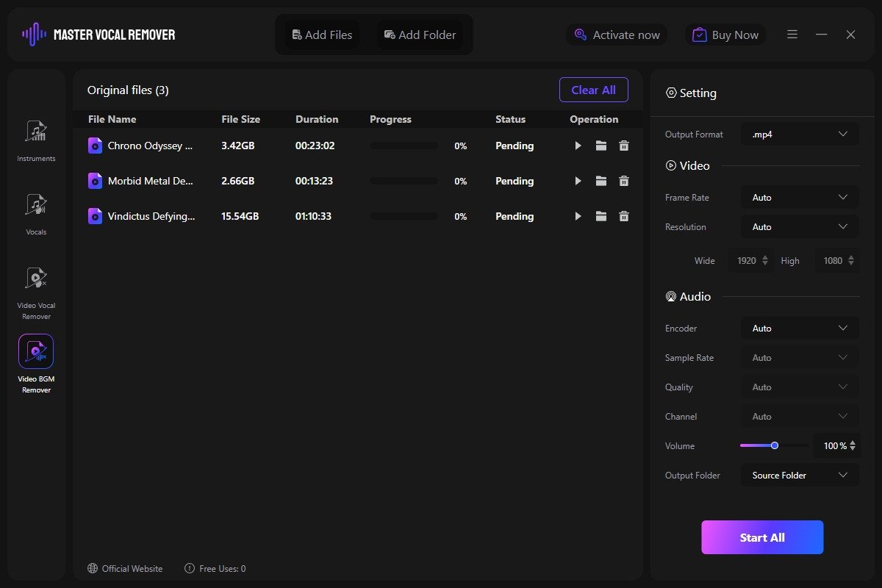This screenshot has height=588, width=882.
Task: Open the Instruments tool in sidebar
Action: tap(36, 132)
